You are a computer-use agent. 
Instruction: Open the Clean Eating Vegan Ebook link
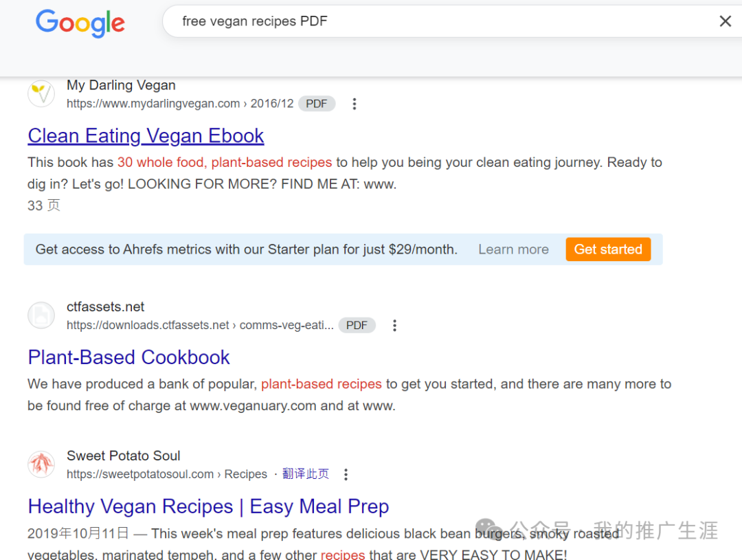pyautogui.click(x=146, y=136)
